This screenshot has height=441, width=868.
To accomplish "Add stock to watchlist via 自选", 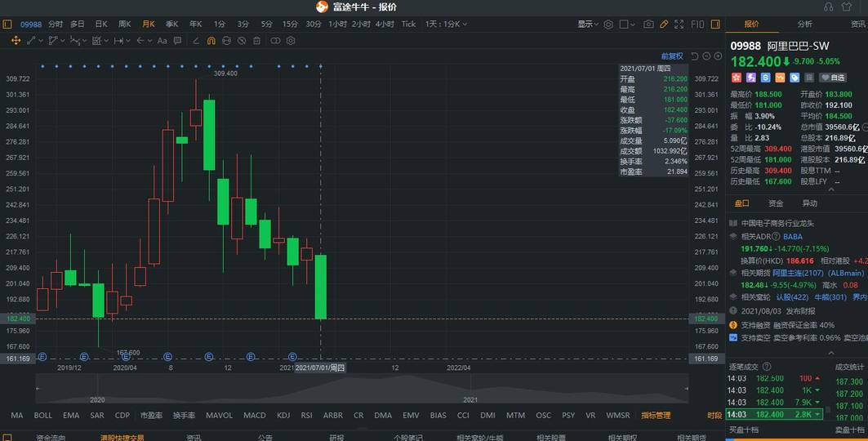I will (834, 78).
